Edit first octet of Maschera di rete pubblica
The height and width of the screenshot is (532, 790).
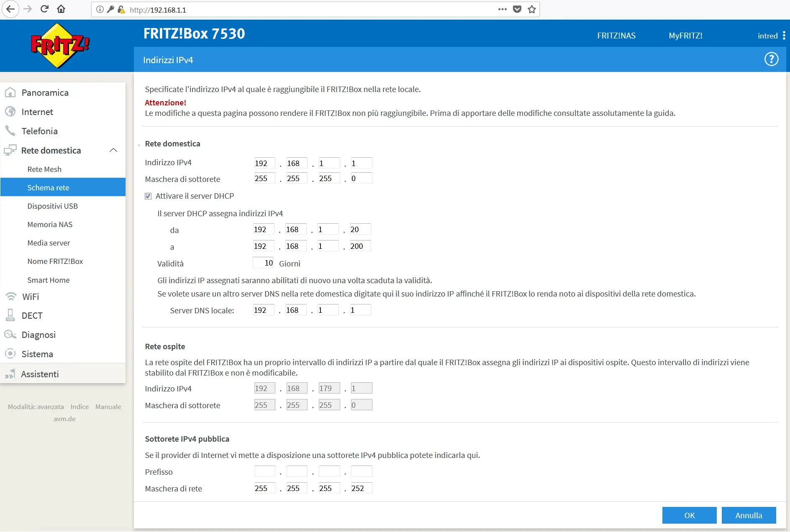[264, 488]
